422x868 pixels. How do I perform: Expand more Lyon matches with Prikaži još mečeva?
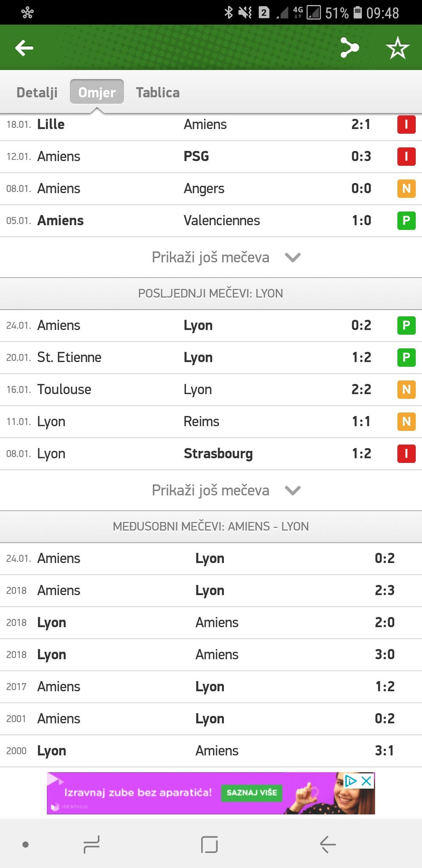tap(226, 490)
